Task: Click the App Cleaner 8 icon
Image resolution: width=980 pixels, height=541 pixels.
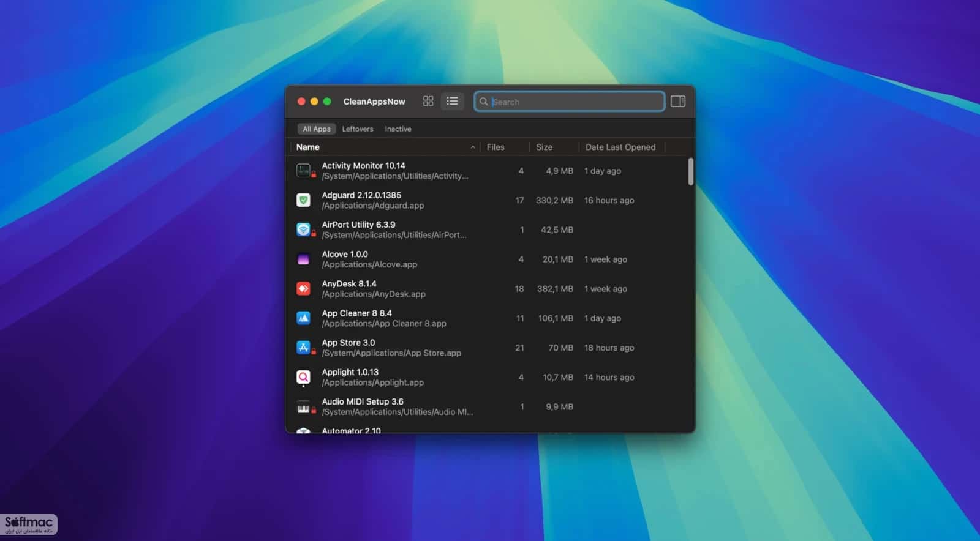Action: (303, 318)
